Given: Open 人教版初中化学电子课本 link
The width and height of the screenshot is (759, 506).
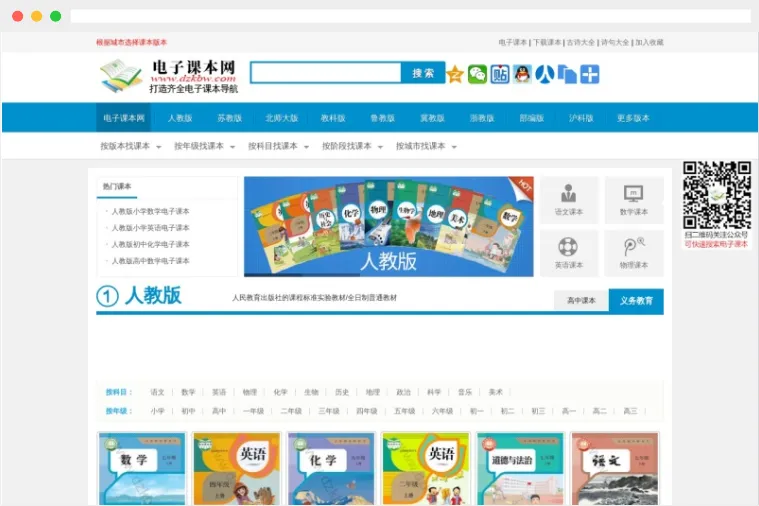Looking at the screenshot, I should pos(151,244).
